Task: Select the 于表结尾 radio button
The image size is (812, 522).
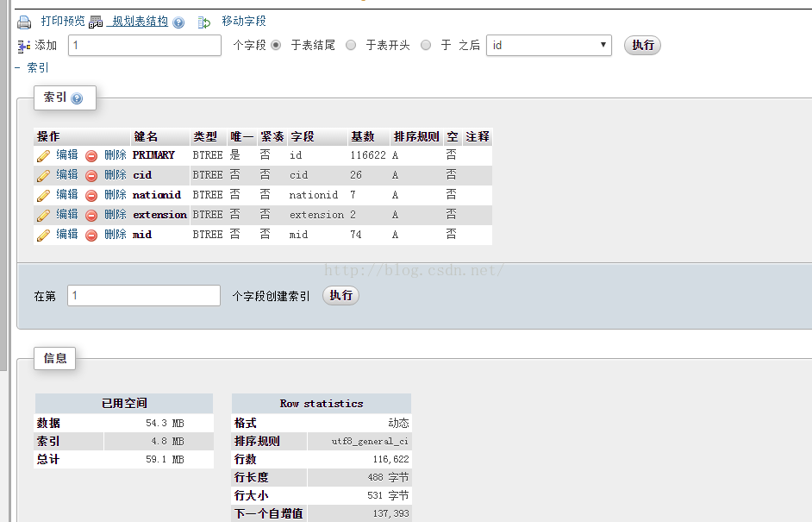Action: (276, 45)
